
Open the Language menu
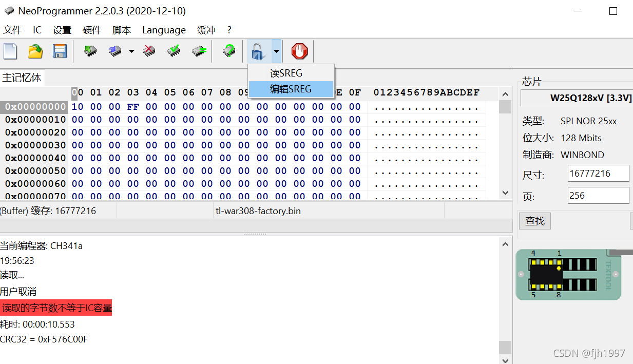pyautogui.click(x=164, y=30)
